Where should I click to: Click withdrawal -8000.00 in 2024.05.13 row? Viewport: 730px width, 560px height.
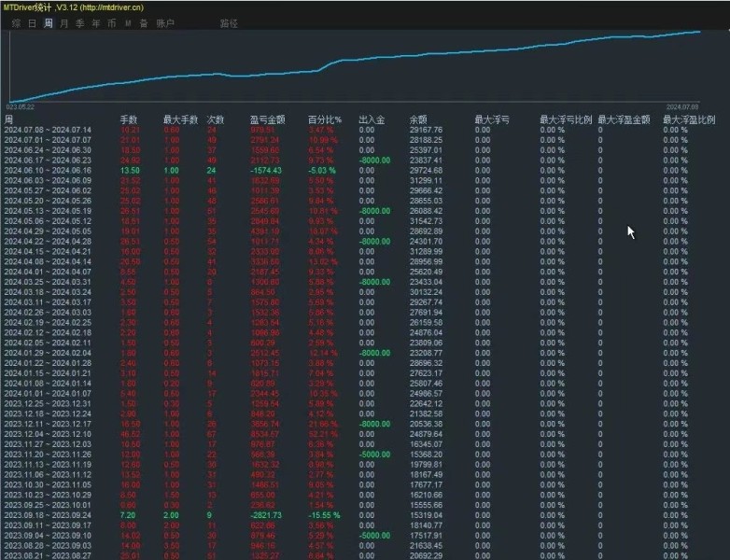(x=374, y=211)
